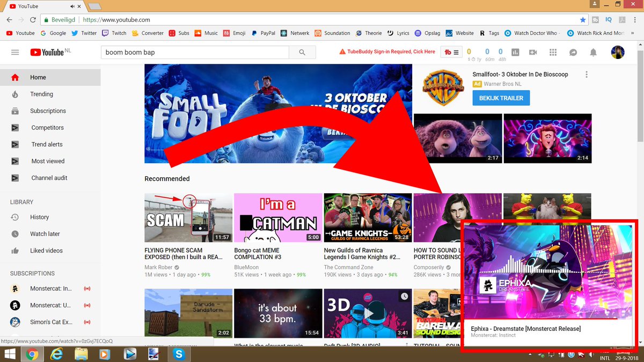Click the YouTube NL logo

pyautogui.click(x=50, y=52)
